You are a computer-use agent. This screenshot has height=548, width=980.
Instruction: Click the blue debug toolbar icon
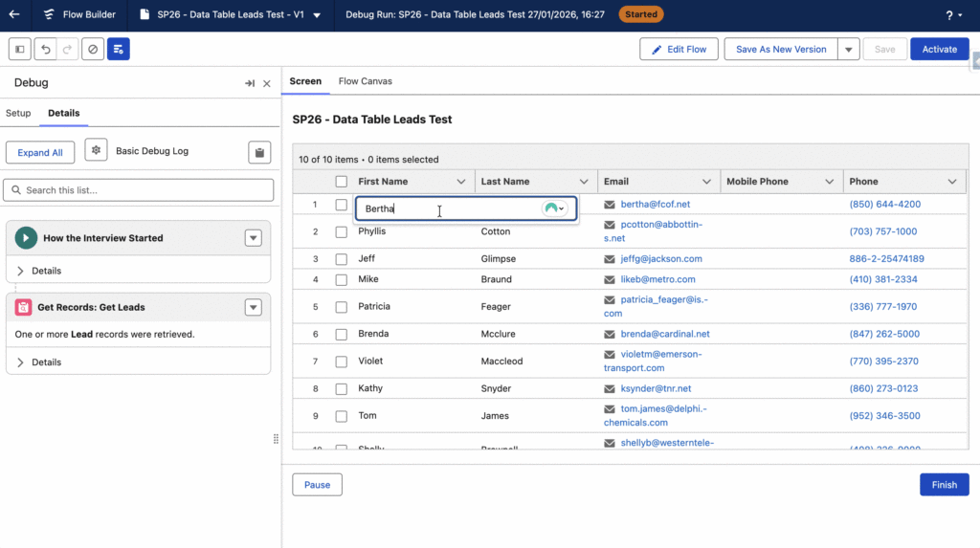click(x=118, y=49)
